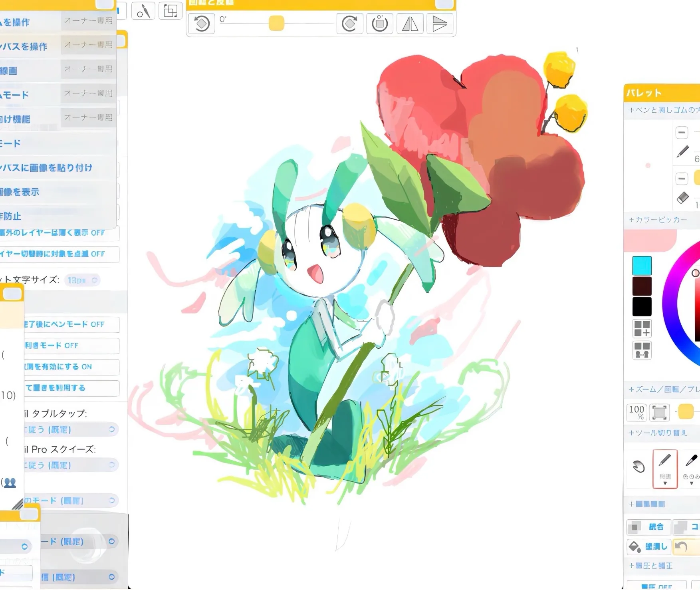This screenshot has height=590, width=700.
Task: Click the 統合 merge button
Action: pyautogui.click(x=648, y=527)
